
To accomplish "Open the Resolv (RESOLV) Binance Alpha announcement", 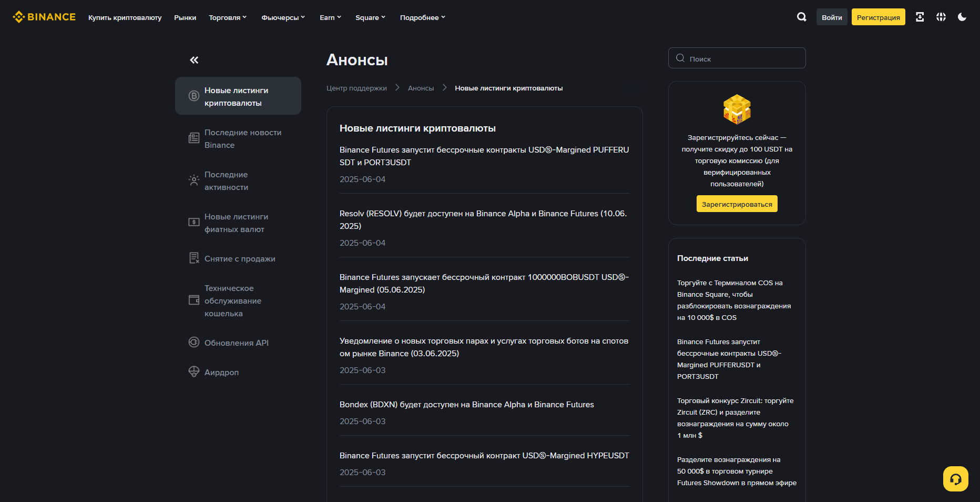I will coord(484,219).
